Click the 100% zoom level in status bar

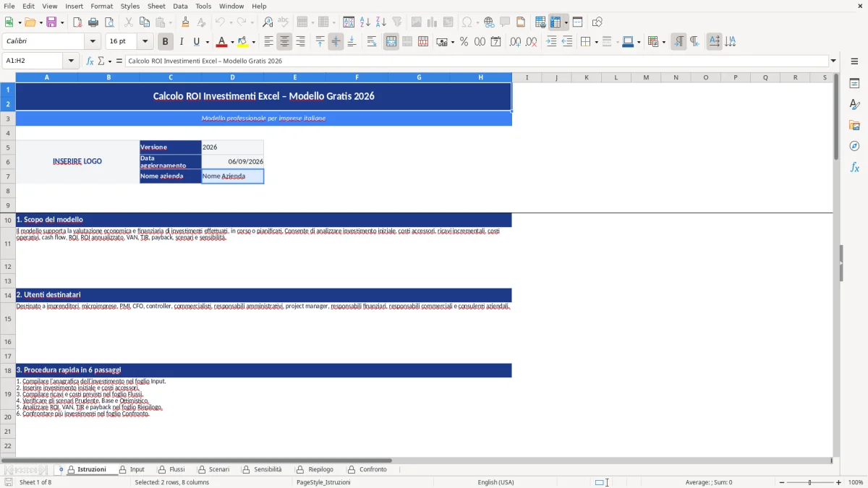click(855, 482)
